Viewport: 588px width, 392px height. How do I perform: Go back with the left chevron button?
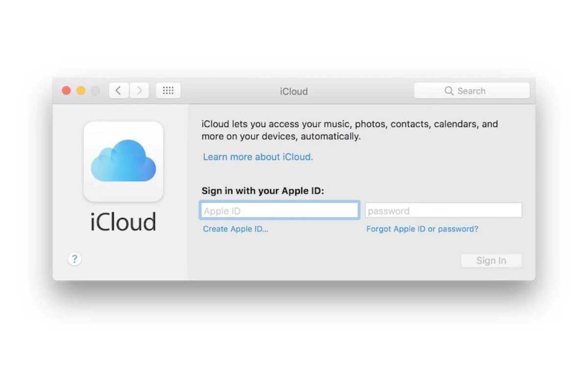(x=119, y=91)
